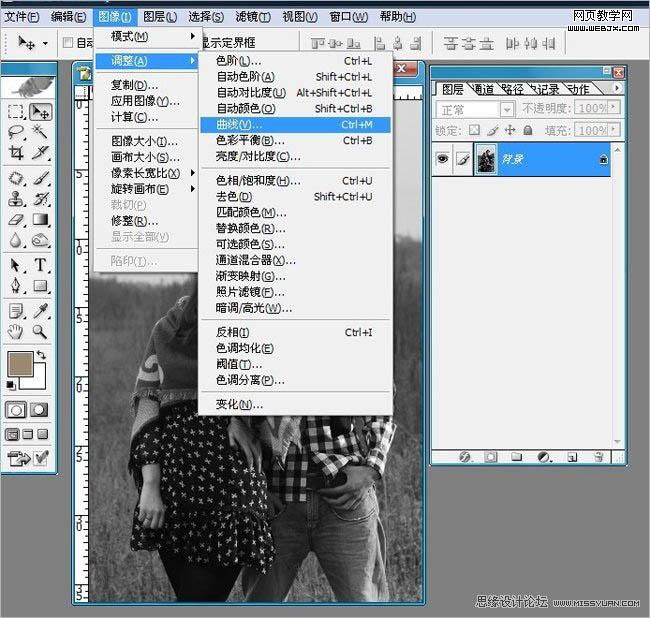
Task: Toggle lock all padlock icon
Action: point(528,131)
